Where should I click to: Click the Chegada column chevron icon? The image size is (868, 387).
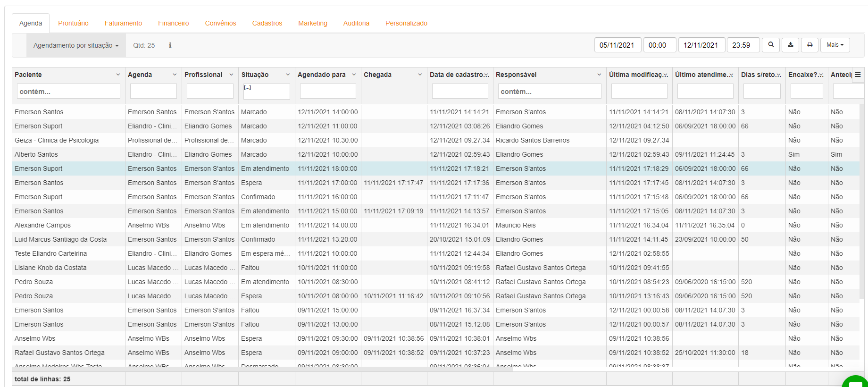pos(420,75)
